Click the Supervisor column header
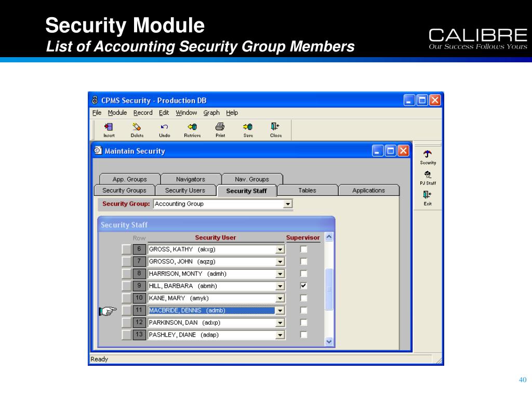The width and height of the screenshot is (532, 399). coord(303,237)
